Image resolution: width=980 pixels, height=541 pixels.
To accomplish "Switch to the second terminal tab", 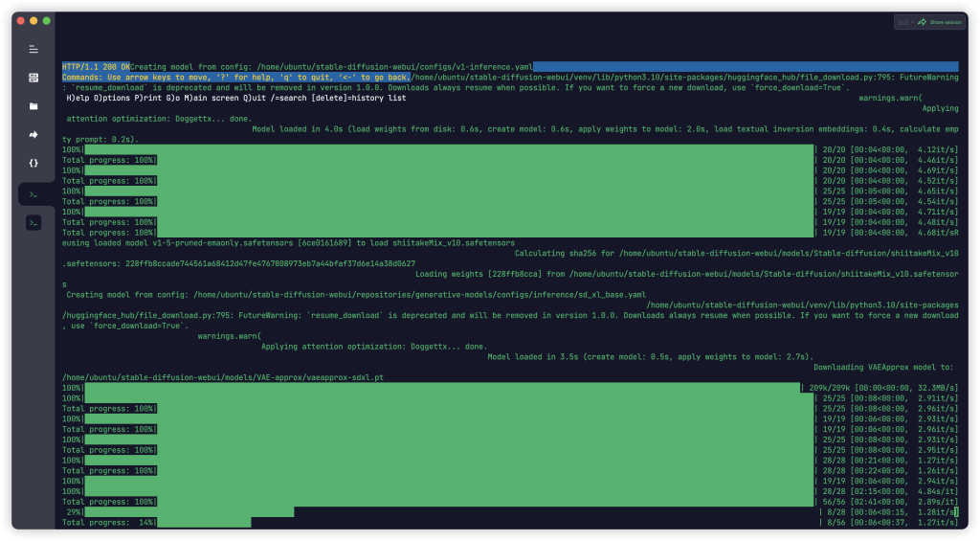I will pyautogui.click(x=33, y=223).
